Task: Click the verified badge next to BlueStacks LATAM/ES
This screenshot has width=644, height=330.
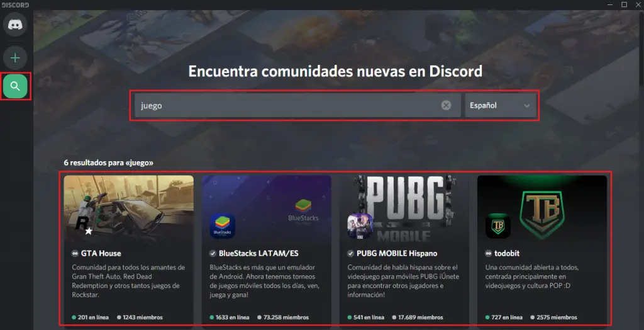Action: click(213, 253)
